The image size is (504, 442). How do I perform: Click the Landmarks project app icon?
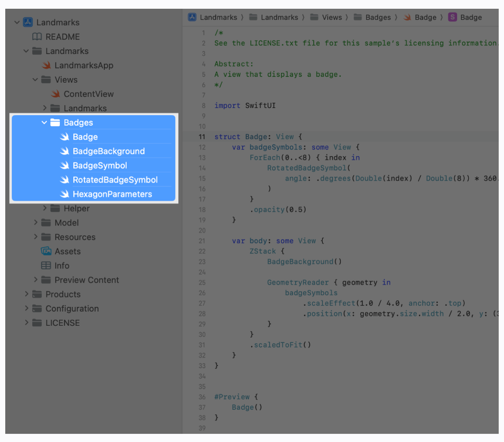(28, 22)
